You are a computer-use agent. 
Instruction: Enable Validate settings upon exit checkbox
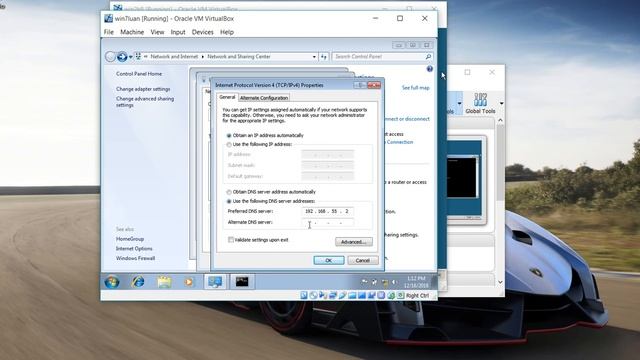pos(231,240)
